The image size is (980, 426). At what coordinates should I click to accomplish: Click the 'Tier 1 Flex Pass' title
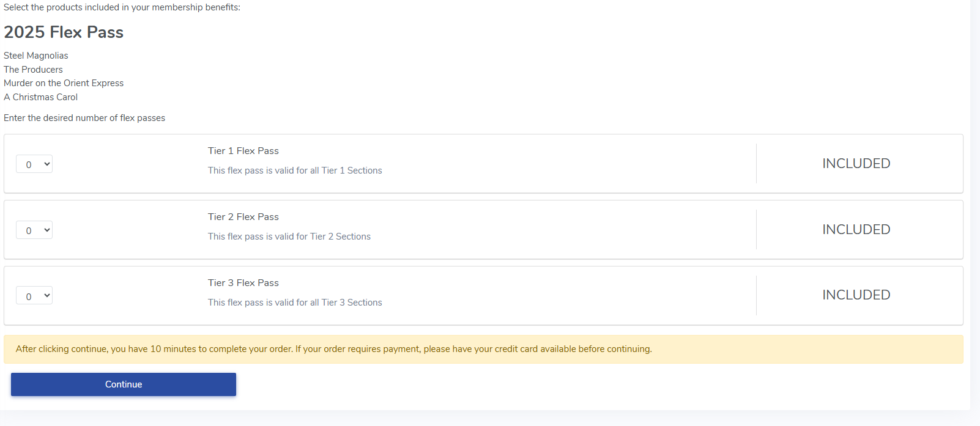243,151
